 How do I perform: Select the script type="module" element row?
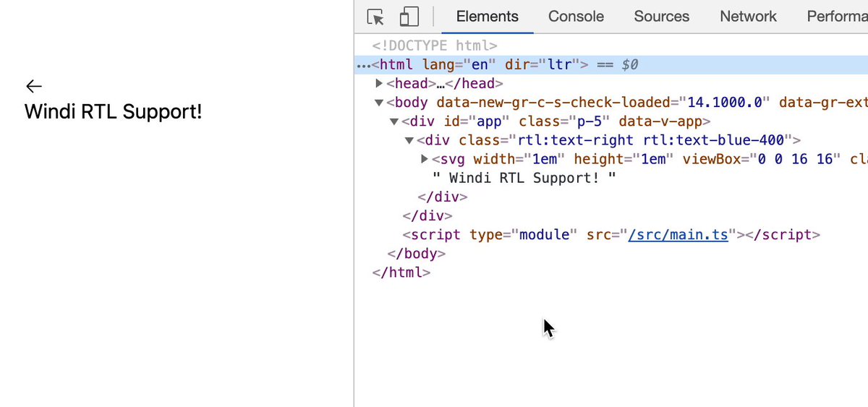[x=611, y=234]
